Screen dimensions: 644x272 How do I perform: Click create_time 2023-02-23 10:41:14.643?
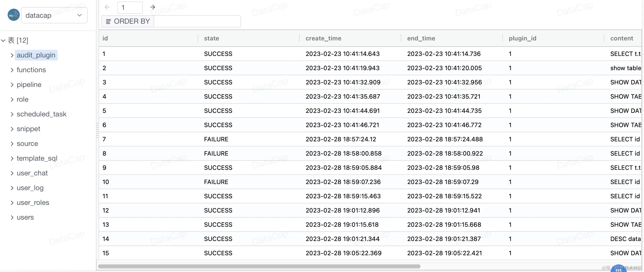(x=343, y=54)
